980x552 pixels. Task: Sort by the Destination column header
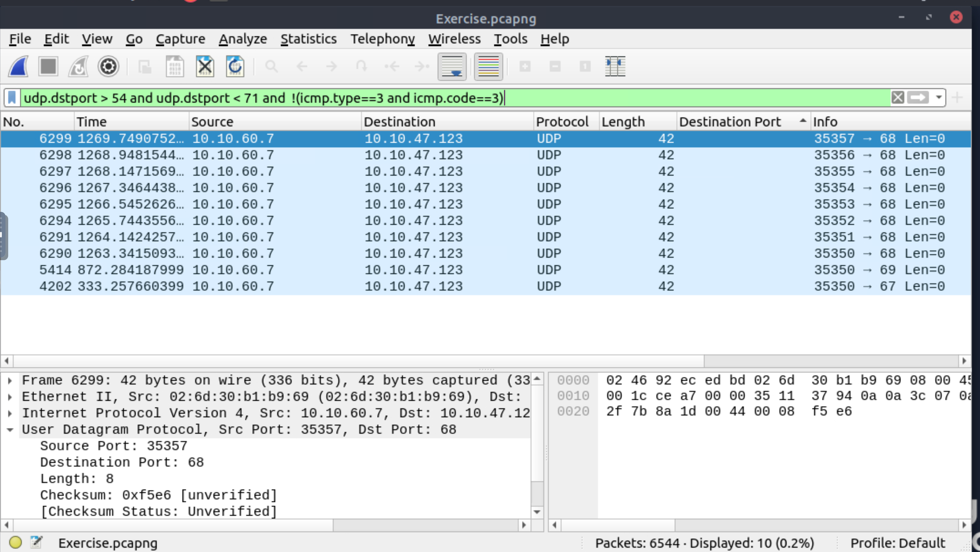447,122
